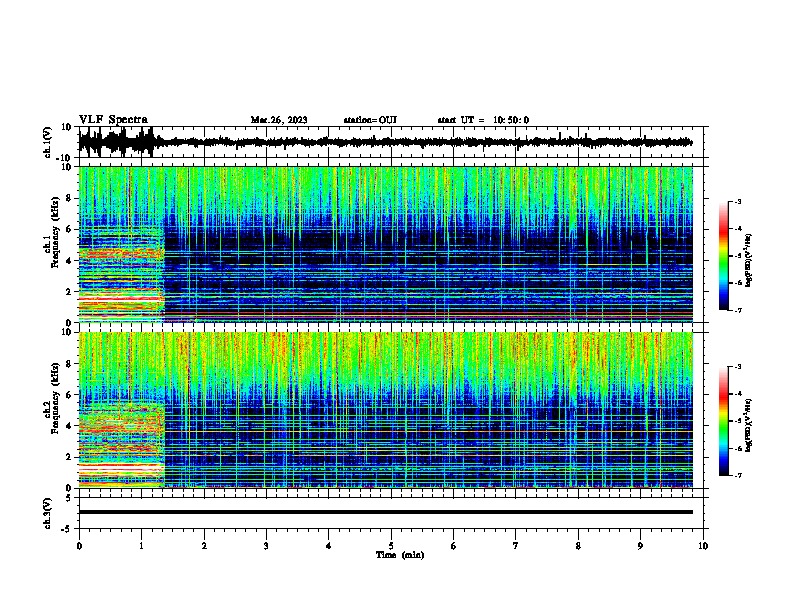This screenshot has height=612, width=792.
Task: Click the "10" time axis tick label
Action: click(x=703, y=546)
